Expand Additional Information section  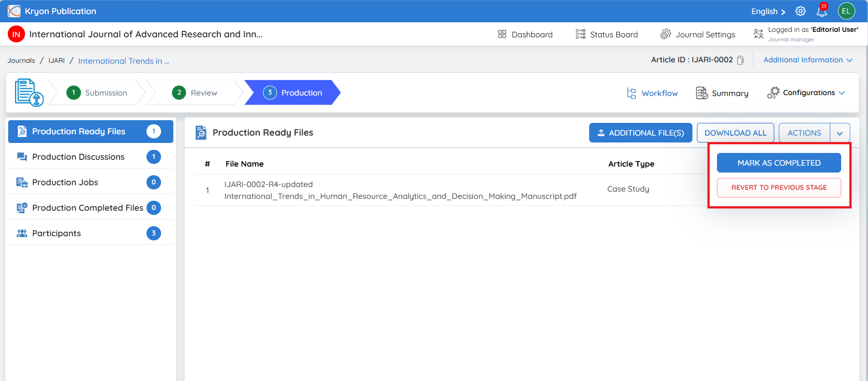pos(808,60)
